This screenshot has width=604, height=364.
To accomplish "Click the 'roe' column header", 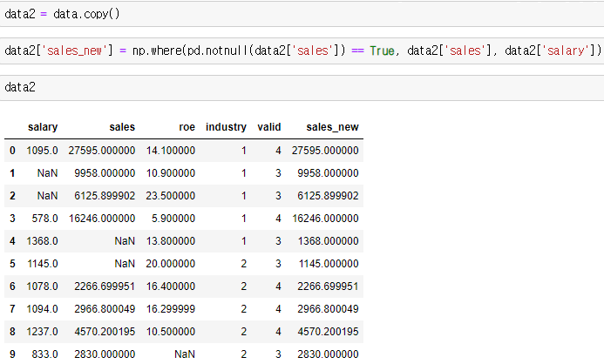I will tap(187, 127).
